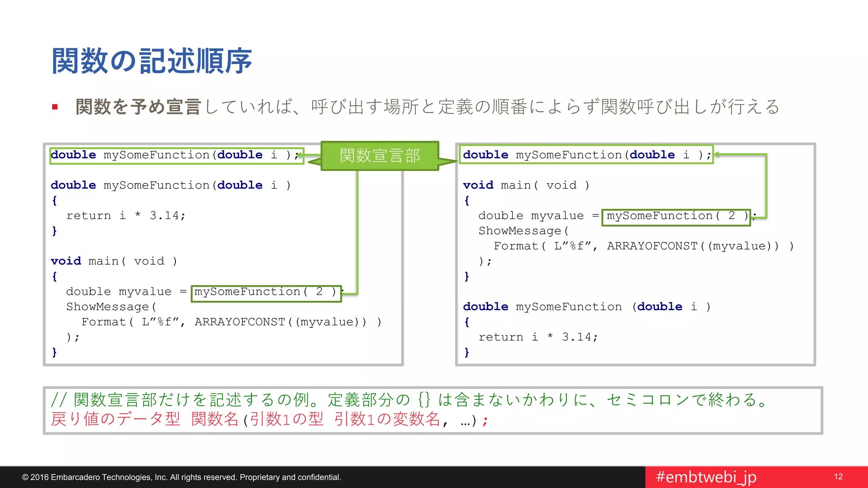Click ShowMessage( line in the right code box
This screenshot has height=488, width=868.
[523, 231]
